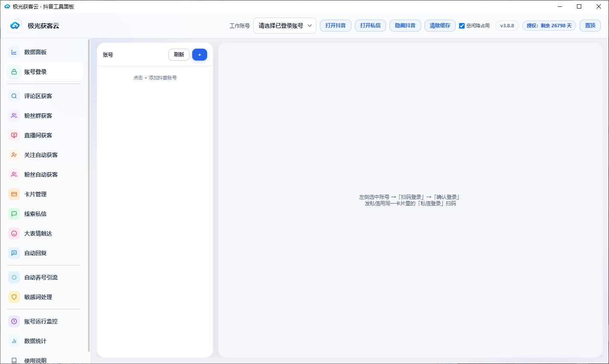Expand 请选择已登录账号 dropdown
Screen dimensions: 609x364
click(x=285, y=26)
